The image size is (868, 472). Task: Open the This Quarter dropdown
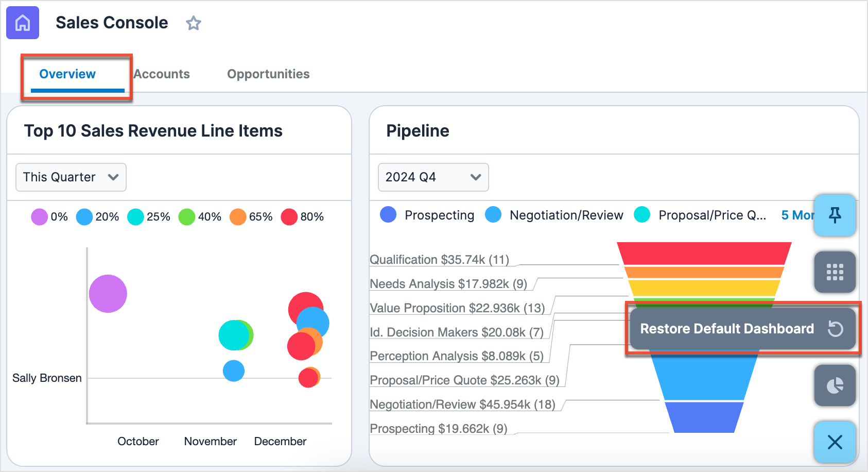pyautogui.click(x=71, y=177)
